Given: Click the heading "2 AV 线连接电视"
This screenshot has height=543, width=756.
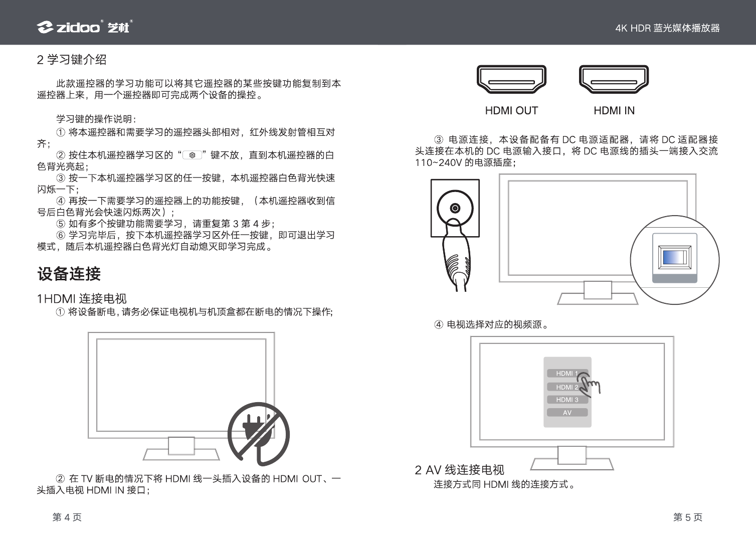Looking at the screenshot, I should 459,470.
